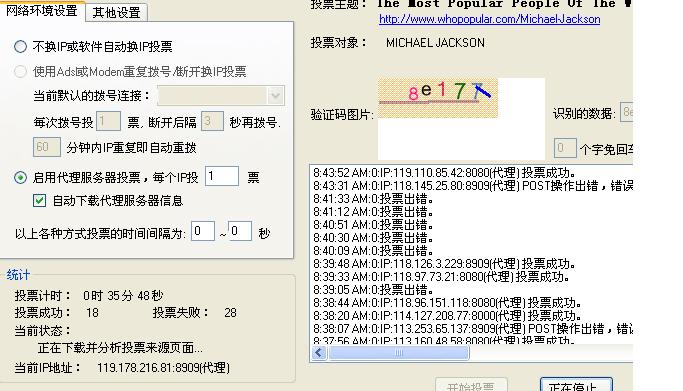Select log entry 8:38:44 AM 118.96.151.118
Screen dimensions: 683x391
click(x=447, y=303)
